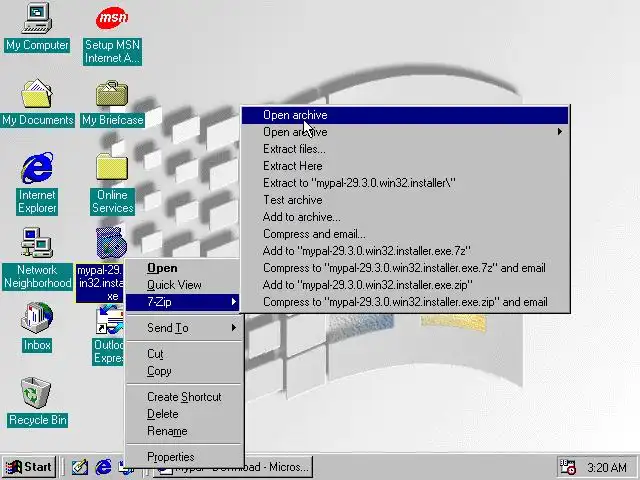Choose Extract Here

405,166
